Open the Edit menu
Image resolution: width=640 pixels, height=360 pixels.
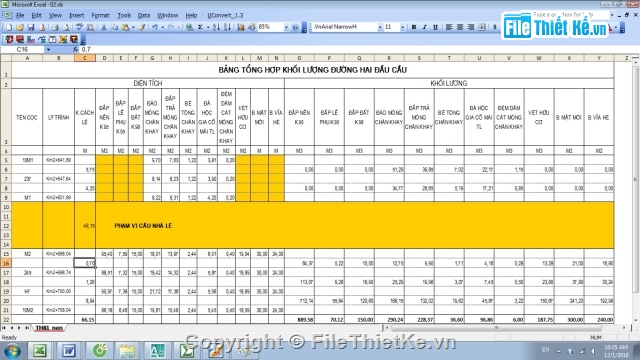click(x=36, y=16)
